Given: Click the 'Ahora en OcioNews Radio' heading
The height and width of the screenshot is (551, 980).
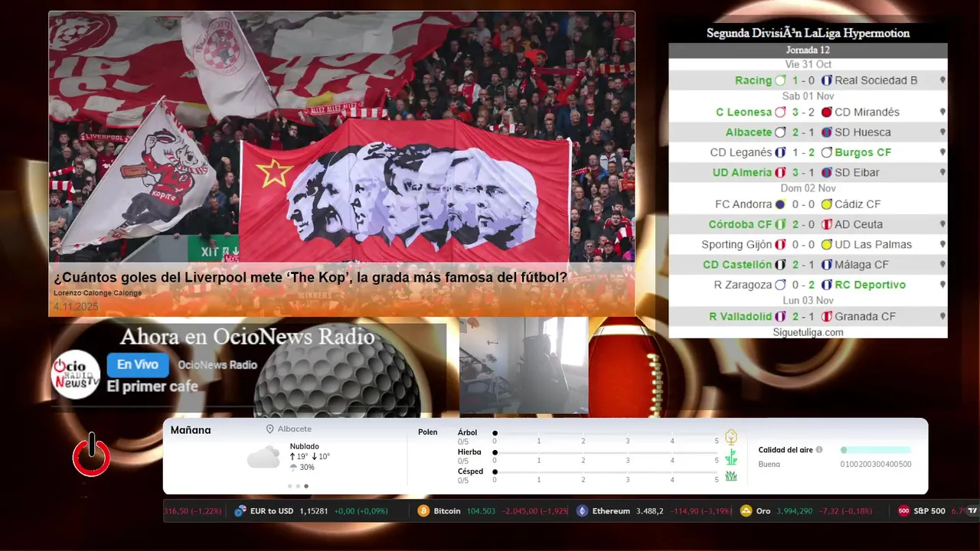Looking at the screenshot, I should pyautogui.click(x=247, y=337).
